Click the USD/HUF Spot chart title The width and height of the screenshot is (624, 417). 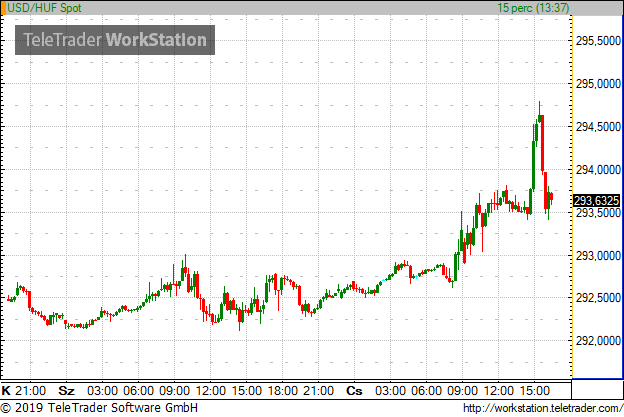(44, 8)
